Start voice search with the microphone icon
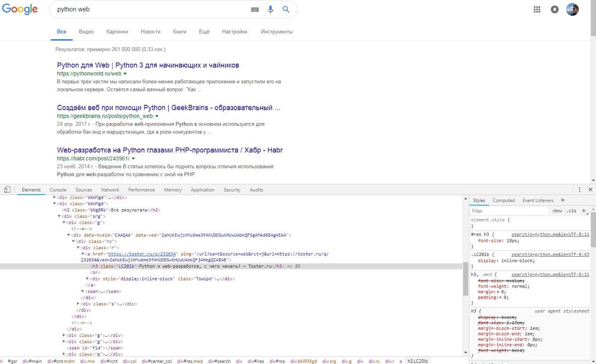 (x=271, y=9)
